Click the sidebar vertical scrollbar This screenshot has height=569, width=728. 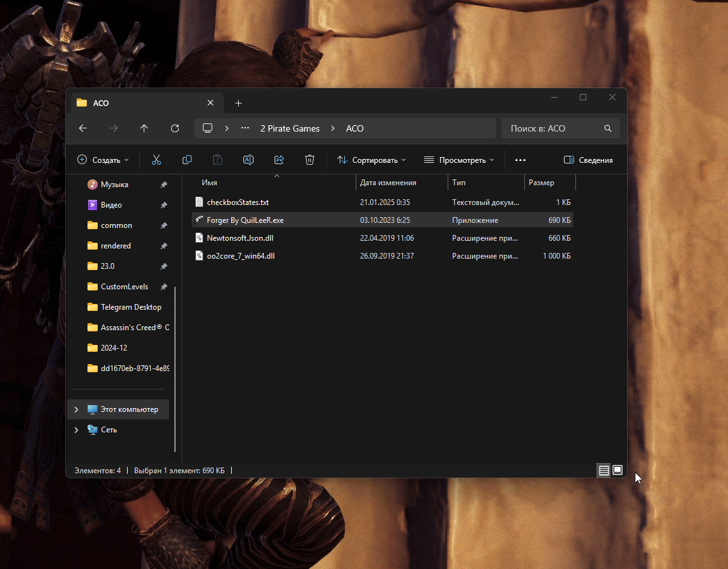click(175, 369)
